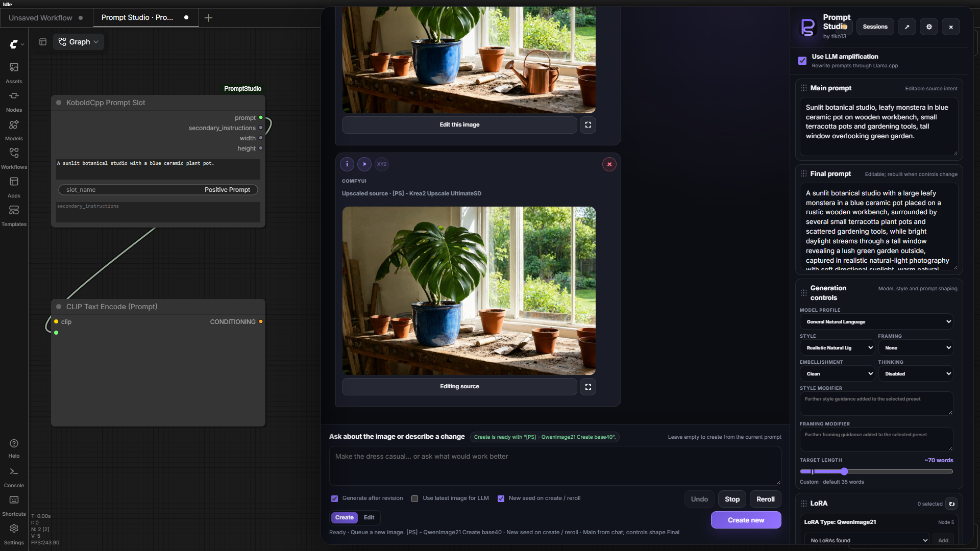The height and width of the screenshot is (551, 980).
Task: Open the Embellishment dropdown
Action: (837, 374)
